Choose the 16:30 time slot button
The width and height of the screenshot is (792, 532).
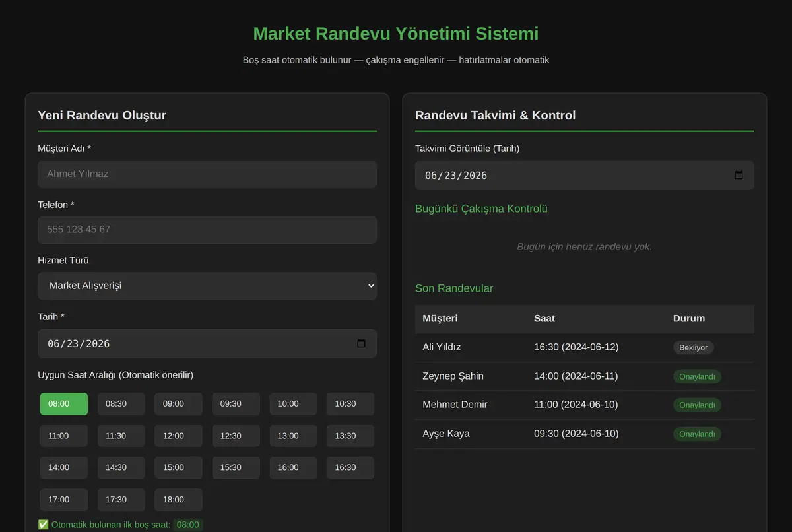[x=350, y=467]
